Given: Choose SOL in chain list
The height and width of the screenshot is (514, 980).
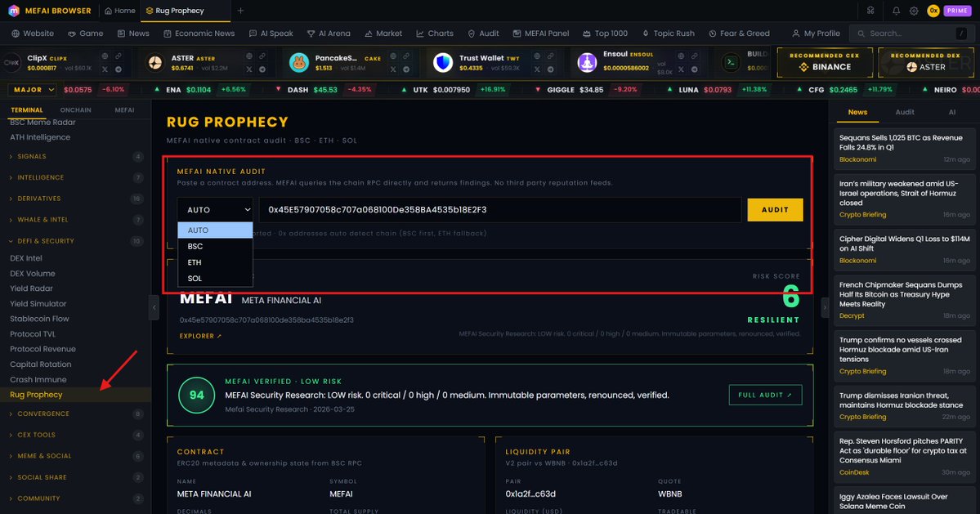Looking at the screenshot, I should click(x=215, y=279).
